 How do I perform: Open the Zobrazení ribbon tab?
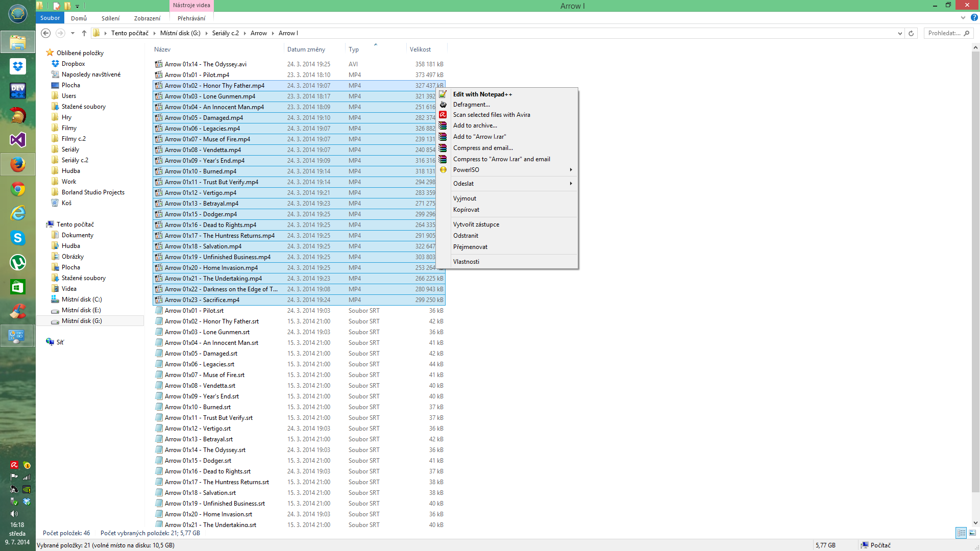(147, 18)
